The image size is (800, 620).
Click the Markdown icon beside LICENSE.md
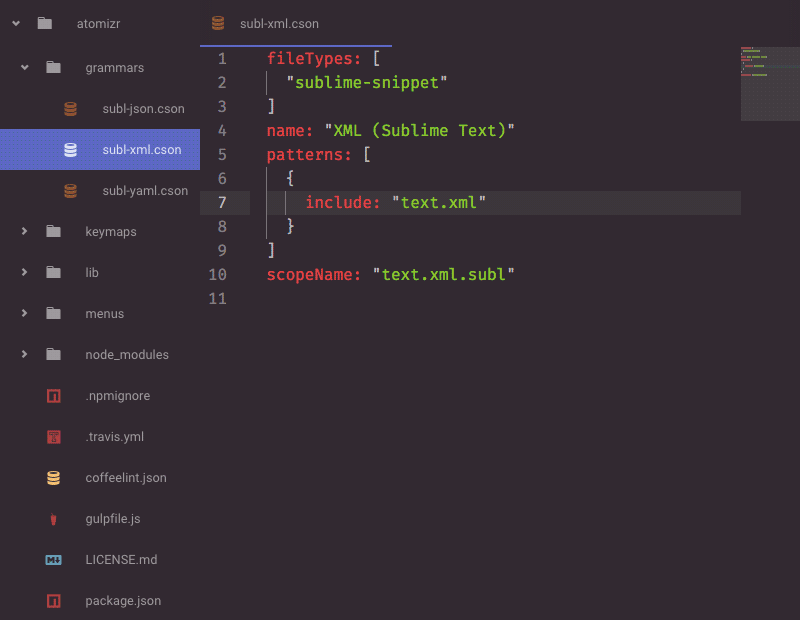pos(53,560)
